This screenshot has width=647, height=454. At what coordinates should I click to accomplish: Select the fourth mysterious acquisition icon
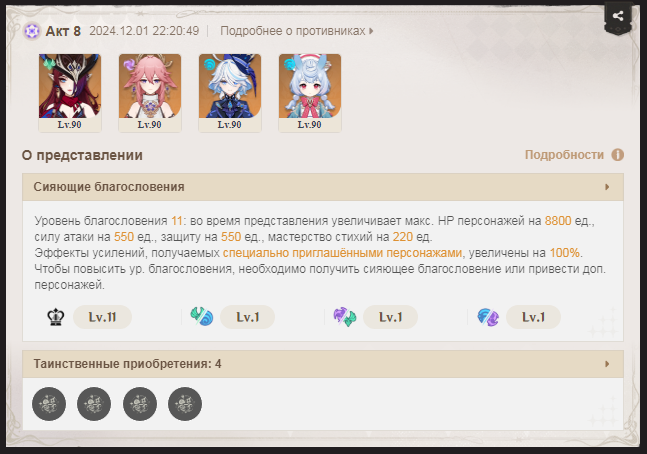185,404
